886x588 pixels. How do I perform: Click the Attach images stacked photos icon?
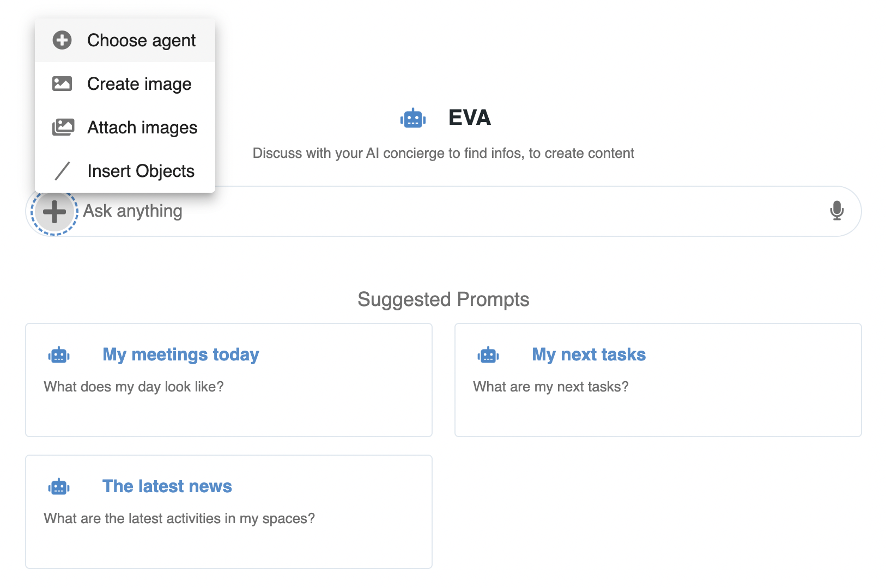[x=63, y=127]
